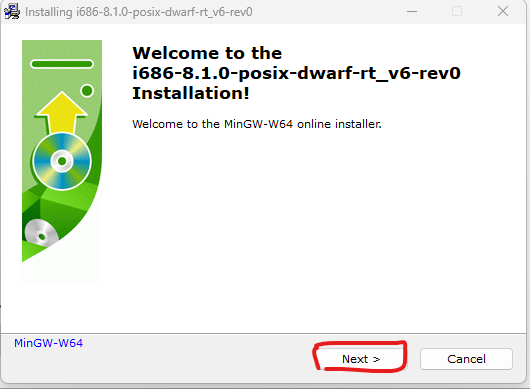Click the Next button to continue installation
This screenshot has height=389, width=530.
(x=361, y=359)
